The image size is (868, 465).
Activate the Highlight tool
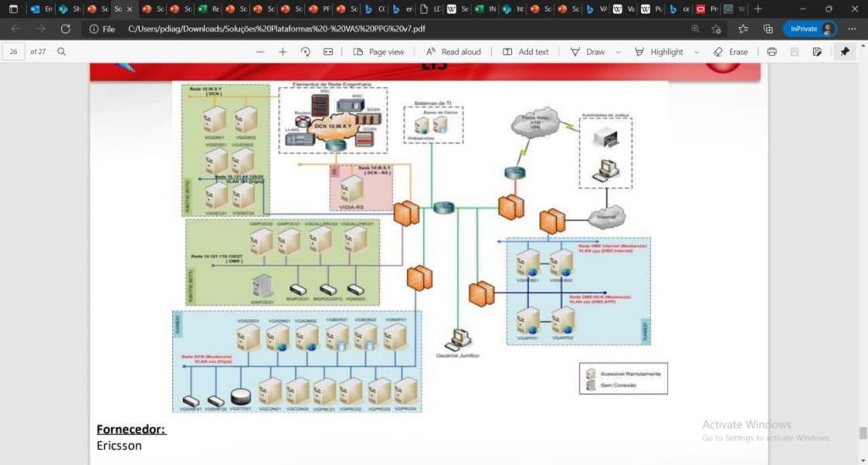click(x=659, y=52)
